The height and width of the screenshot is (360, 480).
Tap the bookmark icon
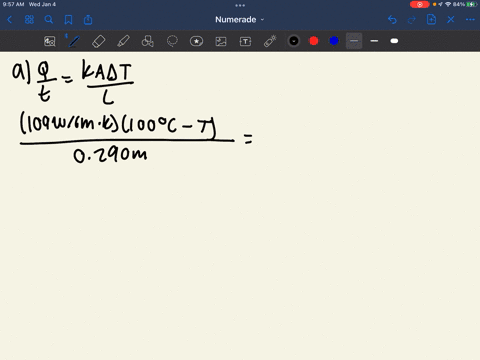(x=68, y=20)
